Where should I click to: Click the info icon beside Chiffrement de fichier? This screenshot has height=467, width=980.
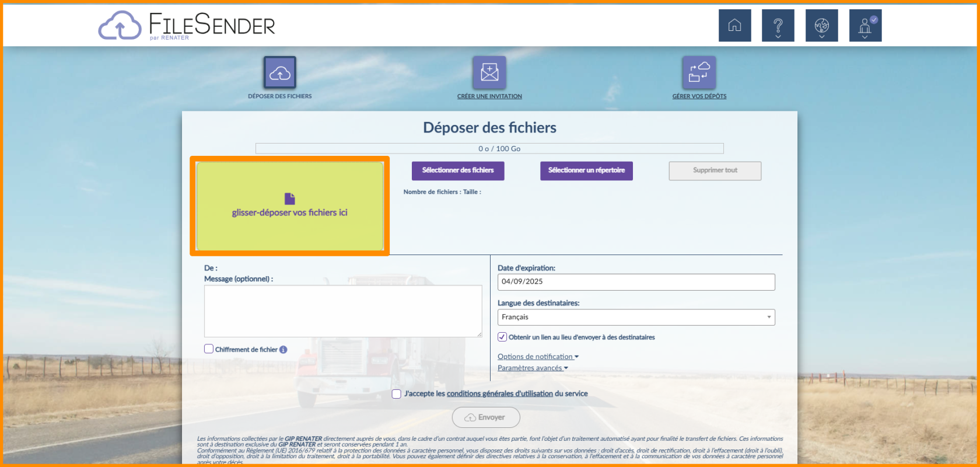pyautogui.click(x=283, y=350)
